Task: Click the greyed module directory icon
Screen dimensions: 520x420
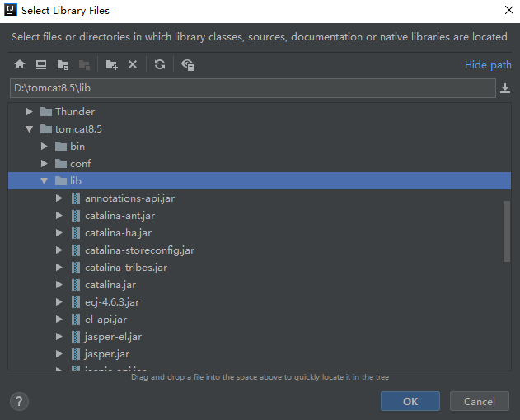Action: coord(84,64)
